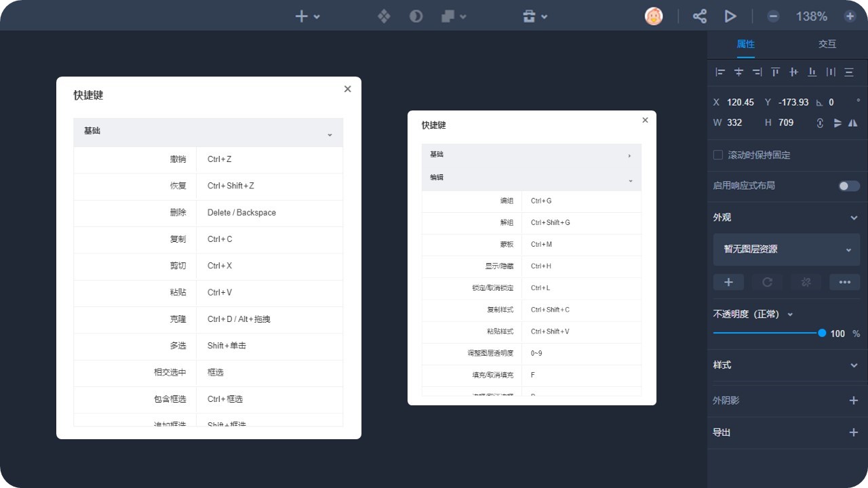Select the align top edges icon
Viewport: 868px width, 488px height.
tap(775, 72)
